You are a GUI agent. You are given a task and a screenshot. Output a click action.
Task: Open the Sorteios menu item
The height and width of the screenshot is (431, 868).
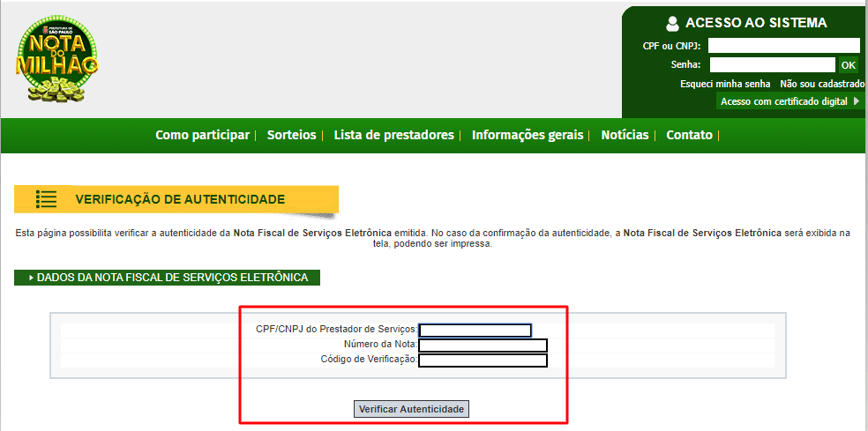tap(291, 135)
